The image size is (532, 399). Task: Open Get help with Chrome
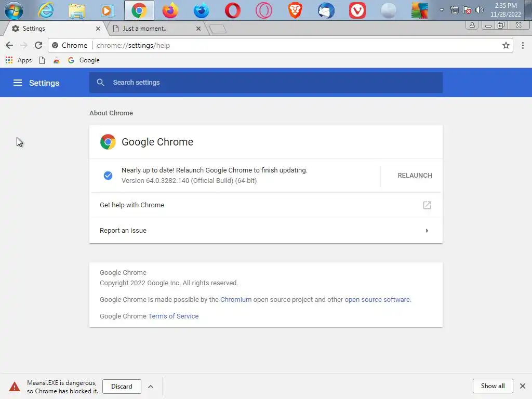tap(265, 205)
